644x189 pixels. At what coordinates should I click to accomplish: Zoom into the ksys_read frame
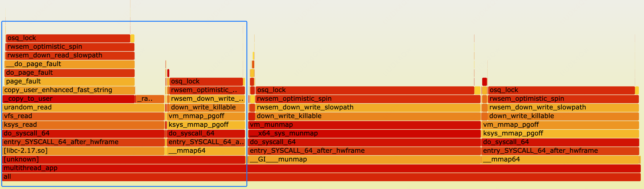[83, 125]
